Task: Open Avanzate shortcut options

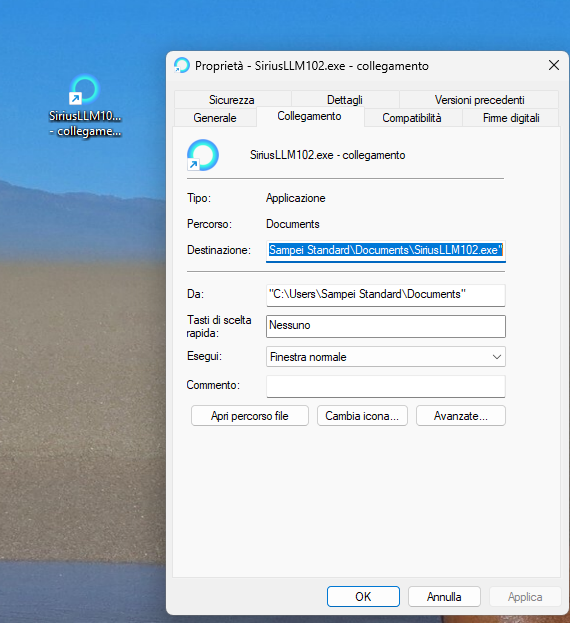Action: 461,416
